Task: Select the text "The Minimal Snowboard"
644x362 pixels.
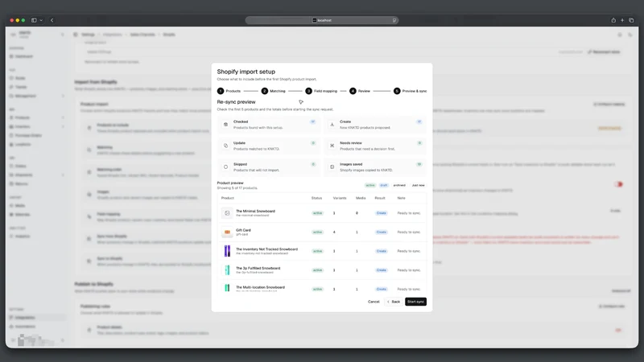Action: point(255,211)
